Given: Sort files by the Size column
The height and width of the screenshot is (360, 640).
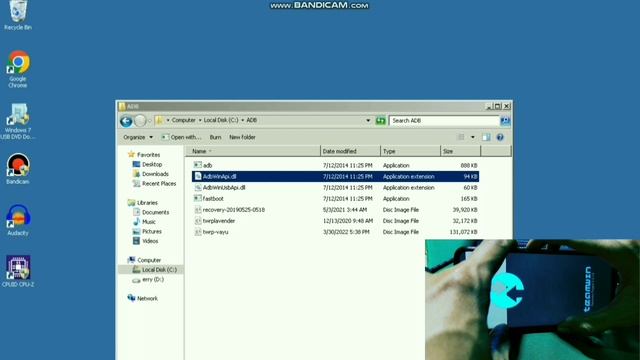Looking at the screenshot, I should 460,151.
